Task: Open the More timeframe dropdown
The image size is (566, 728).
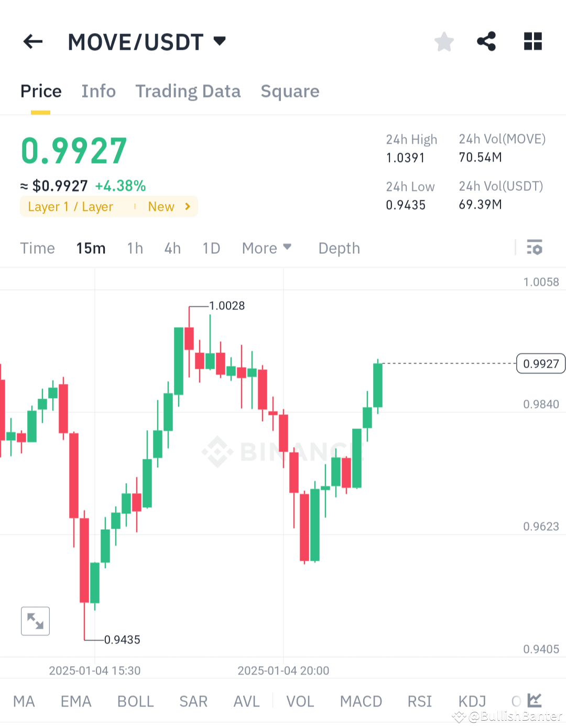Action: 266,248
